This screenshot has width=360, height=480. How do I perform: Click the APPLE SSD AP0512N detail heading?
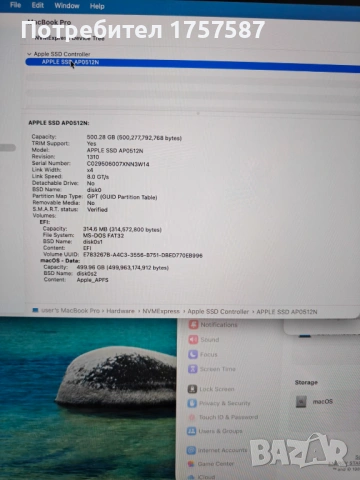pyautogui.click(x=59, y=123)
